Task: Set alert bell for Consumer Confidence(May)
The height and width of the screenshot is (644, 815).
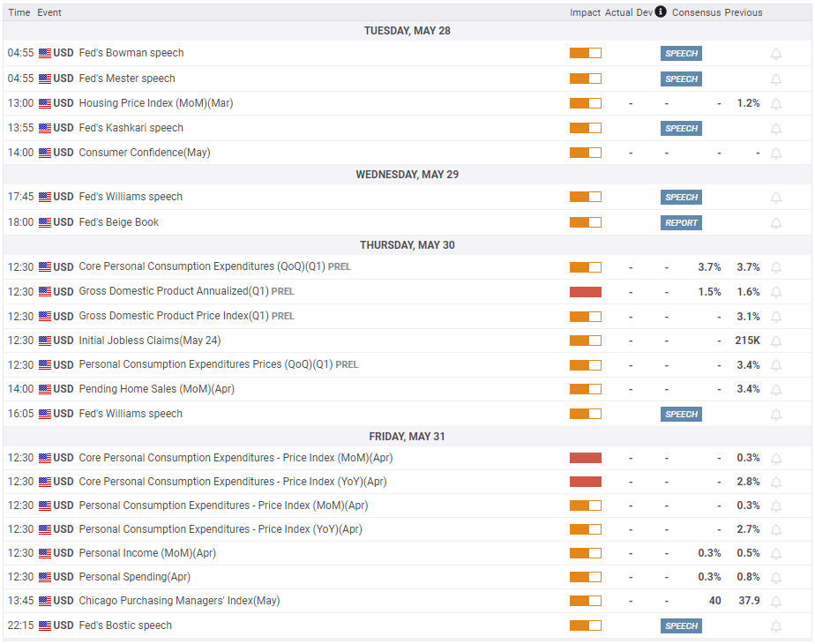Action: tap(776, 154)
